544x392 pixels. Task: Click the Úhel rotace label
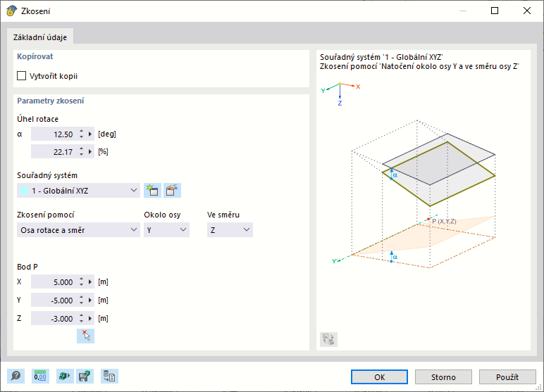38,119
